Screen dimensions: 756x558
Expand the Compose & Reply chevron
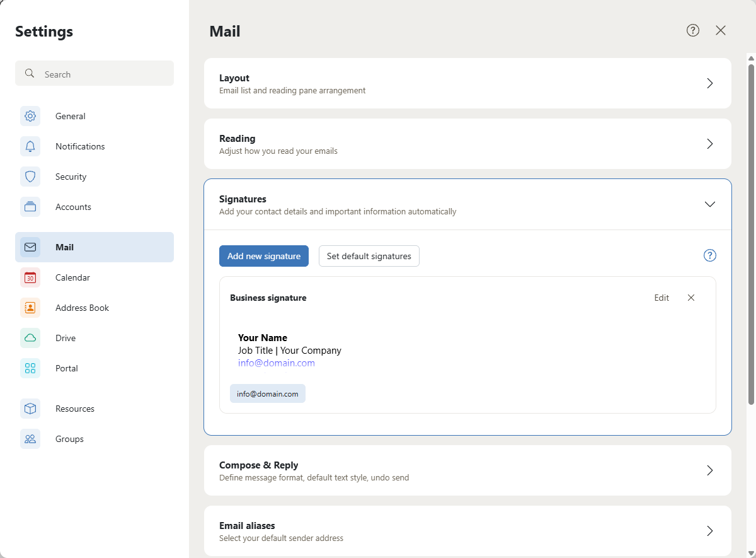710,470
